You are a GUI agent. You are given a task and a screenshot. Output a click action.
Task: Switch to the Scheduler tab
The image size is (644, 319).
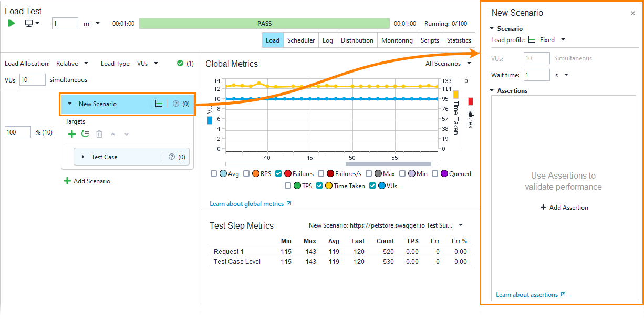(x=301, y=39)
